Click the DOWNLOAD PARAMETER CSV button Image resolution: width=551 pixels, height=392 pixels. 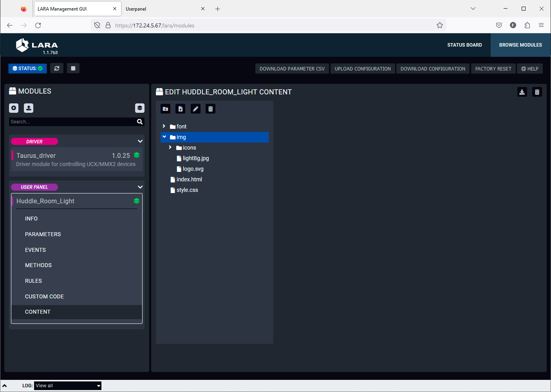(x=292, y=69)
